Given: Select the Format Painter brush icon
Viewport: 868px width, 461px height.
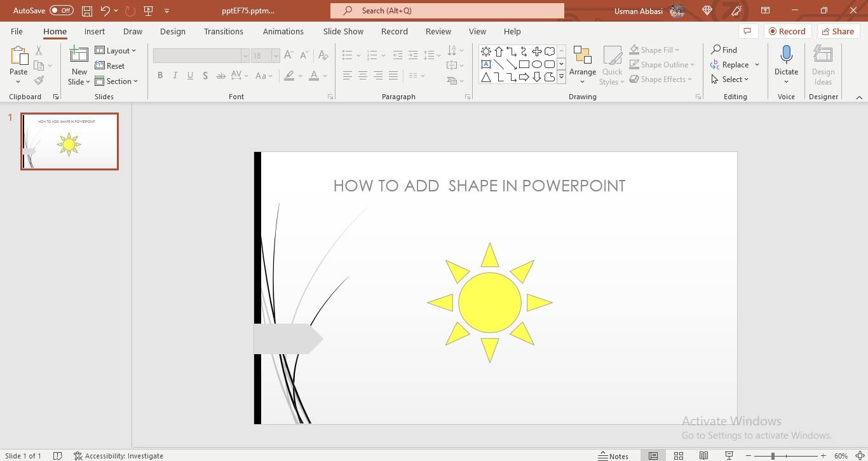Looking at the screenshot, I should point(39,81).
